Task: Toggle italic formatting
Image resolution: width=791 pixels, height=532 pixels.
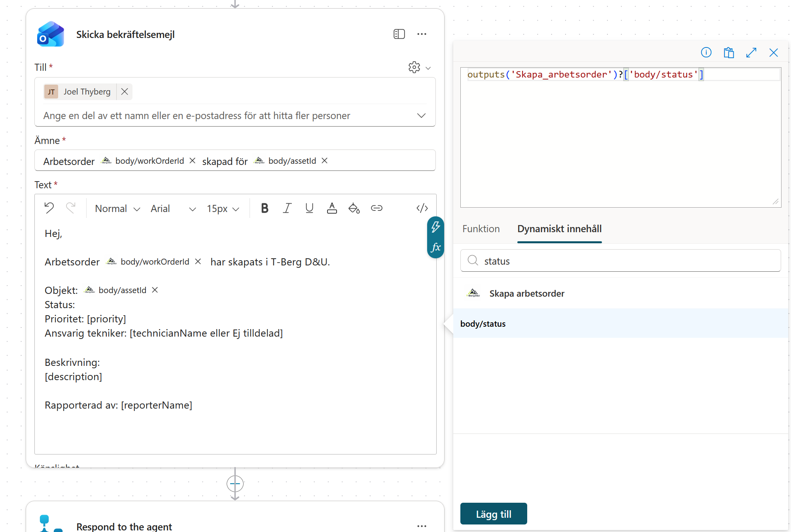Action: tap(287, 208)
